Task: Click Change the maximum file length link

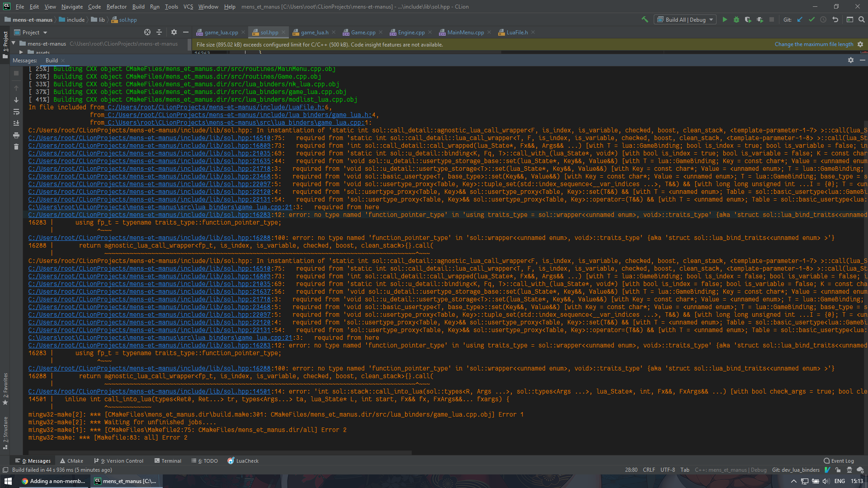Action: tap(814, 44)
